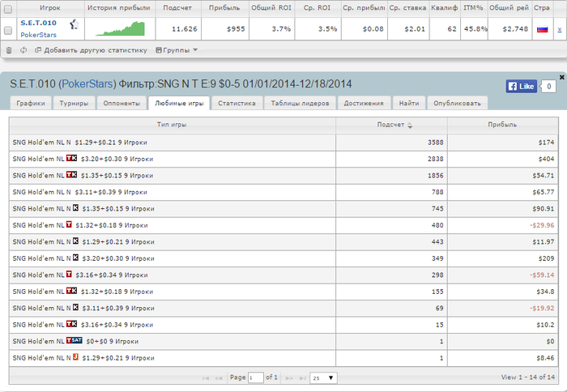Click the orange J icon in the last row
The image size is (567, 392).
[x=75, y=357]
